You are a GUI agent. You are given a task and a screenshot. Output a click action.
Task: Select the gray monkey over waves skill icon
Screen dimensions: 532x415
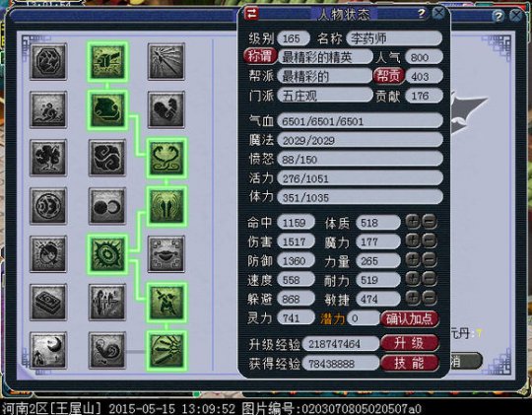pyautogui.click(x=48, y=109)
